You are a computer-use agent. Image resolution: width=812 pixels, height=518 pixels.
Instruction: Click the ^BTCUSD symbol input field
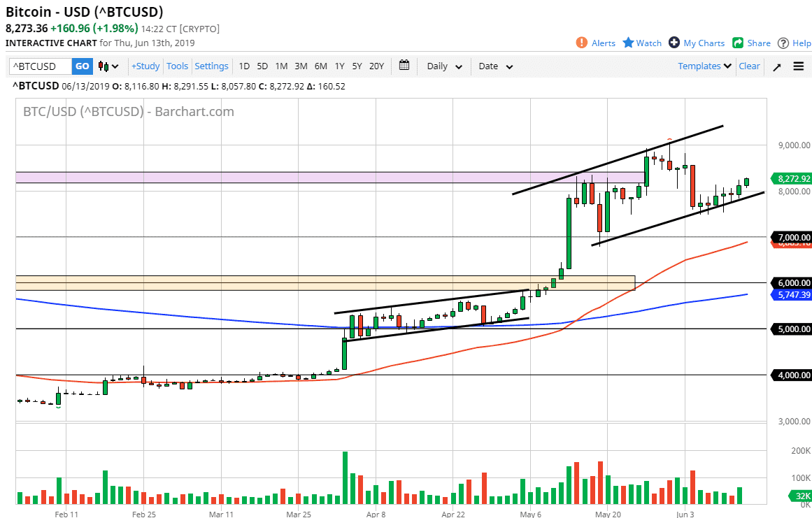pos(41,66)
